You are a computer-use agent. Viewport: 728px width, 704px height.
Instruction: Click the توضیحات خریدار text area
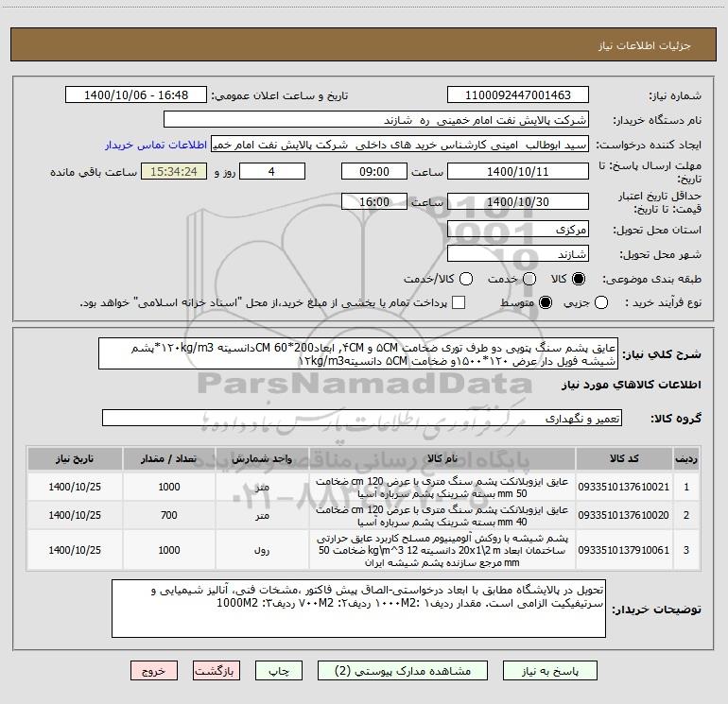pyautogui.click(x=358, y=608)
